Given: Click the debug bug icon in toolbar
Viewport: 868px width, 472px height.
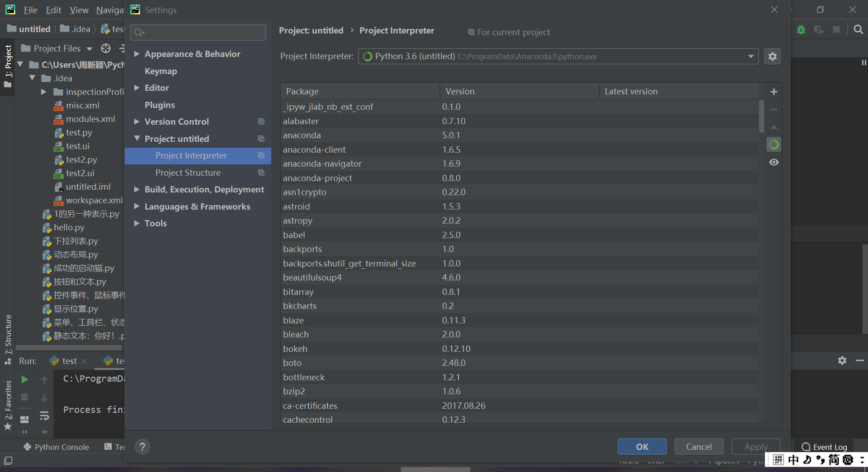Looking at the screenshot, I should 801,29.
